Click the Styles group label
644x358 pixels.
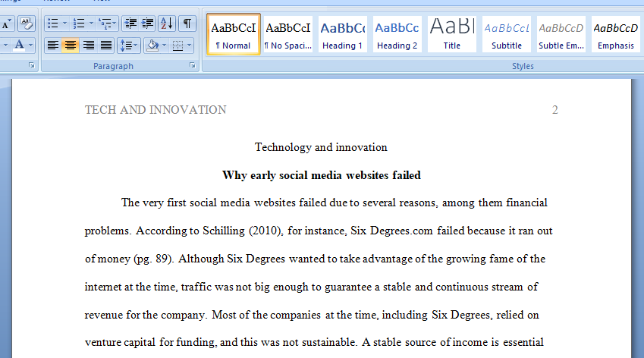click(523, 66)
